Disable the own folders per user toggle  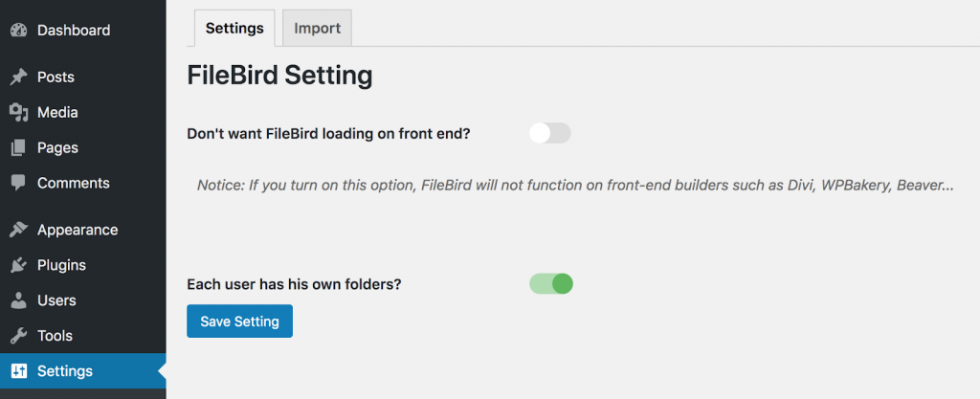tap(550, 283)
